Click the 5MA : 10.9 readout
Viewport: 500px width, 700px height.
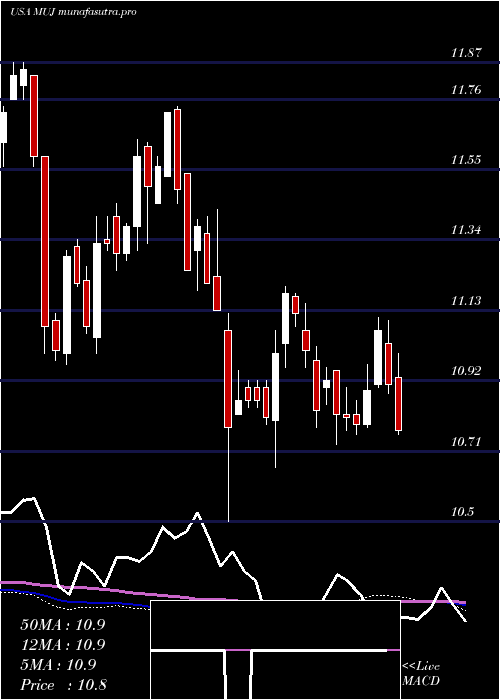(58, 665)
